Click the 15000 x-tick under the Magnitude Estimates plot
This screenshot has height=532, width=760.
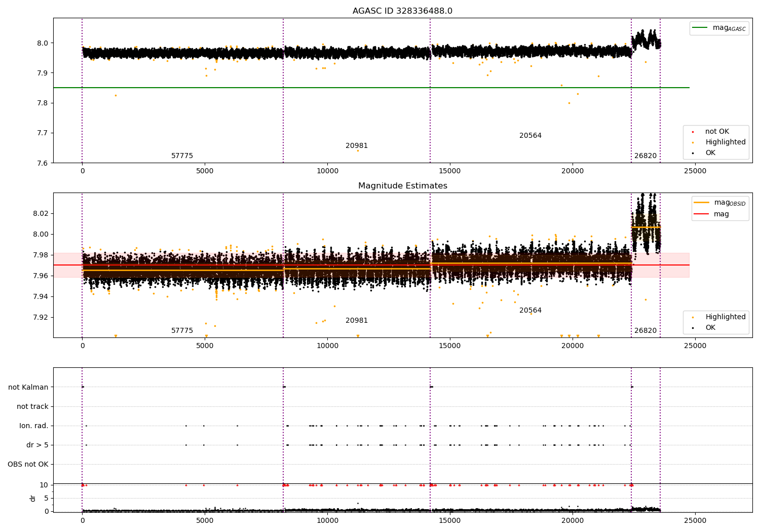pos(450,346)
